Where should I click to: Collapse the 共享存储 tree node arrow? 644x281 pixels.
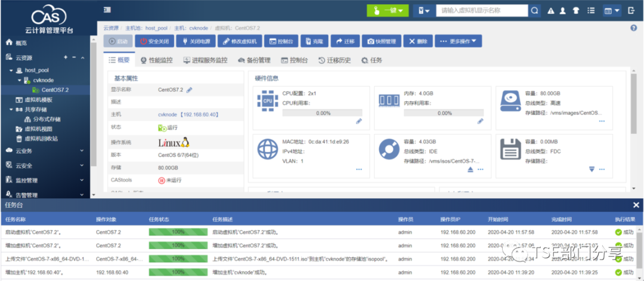[x=11, y=110]
